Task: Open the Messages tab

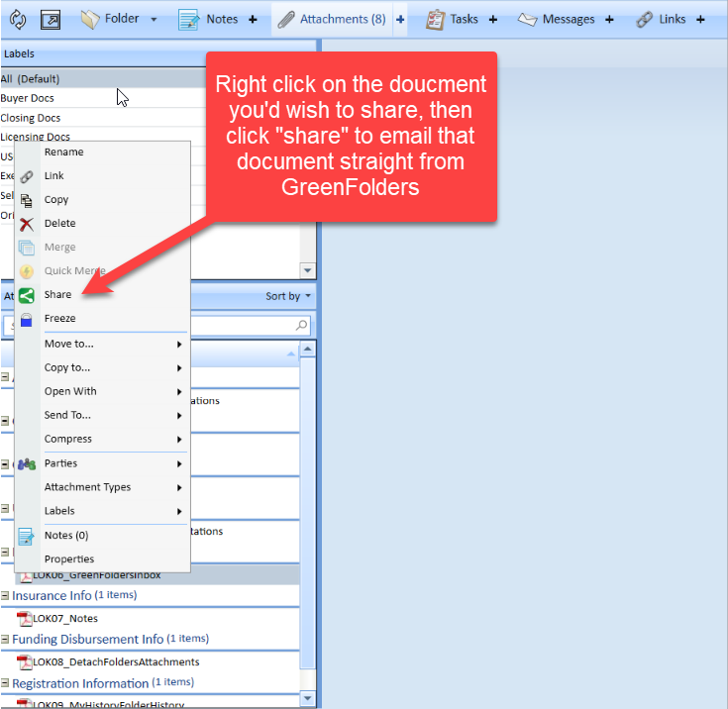Action: [x=569, y=19]
